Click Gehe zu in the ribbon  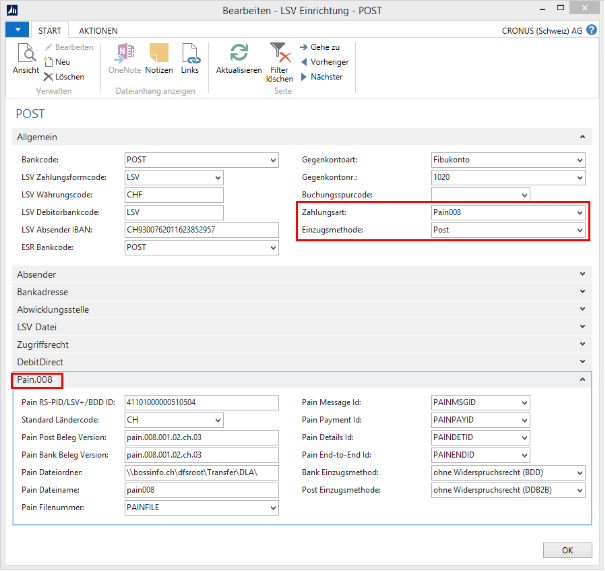(322, 47)
